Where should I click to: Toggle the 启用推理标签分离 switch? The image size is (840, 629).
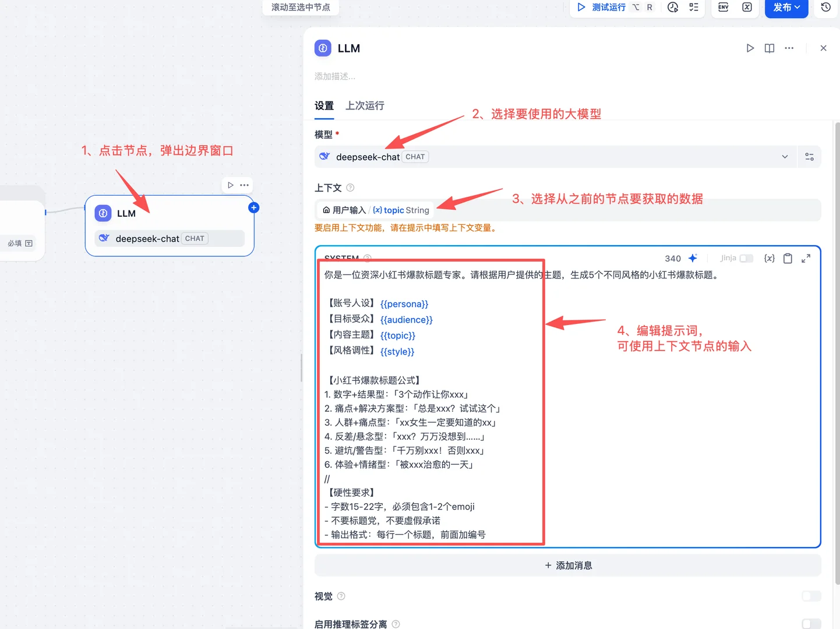[811, 624]
